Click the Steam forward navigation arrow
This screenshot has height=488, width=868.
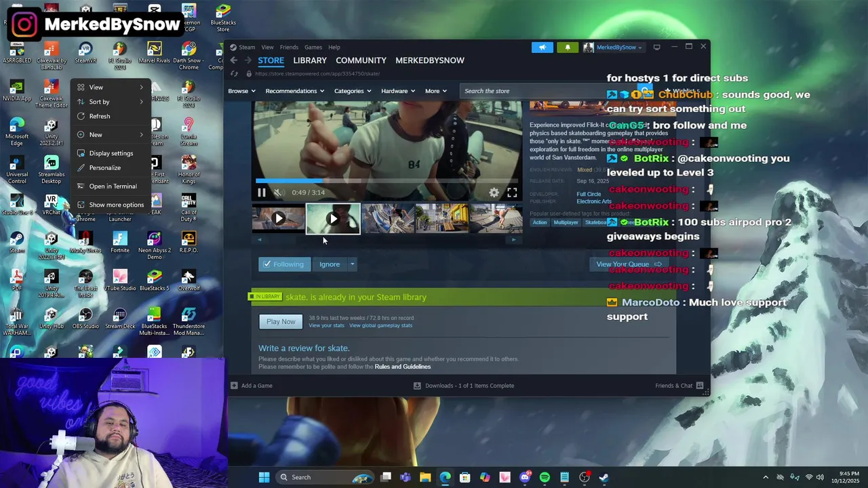coord(248,60)
